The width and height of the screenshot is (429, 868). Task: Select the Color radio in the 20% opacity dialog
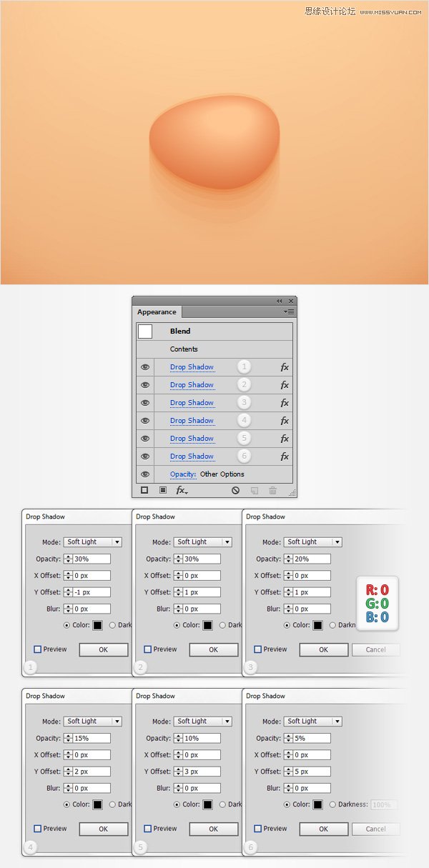[287, 625]
